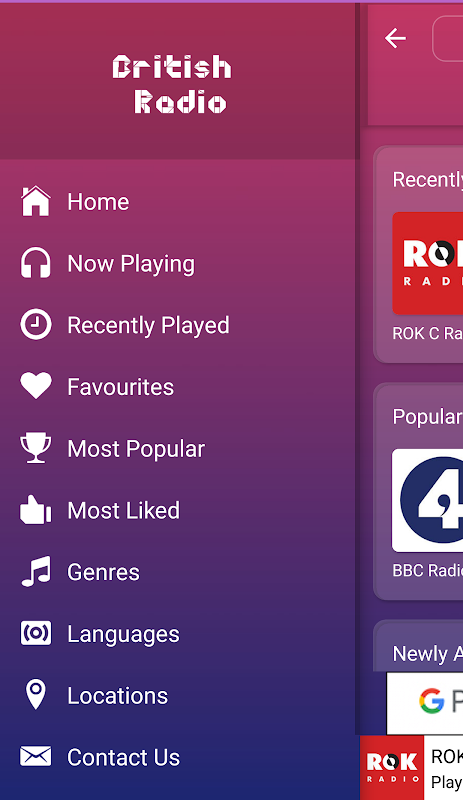The width and height of the screenshot is (463, 800).
Task: Go back using the left arrow
Action: tap(395, 38)
